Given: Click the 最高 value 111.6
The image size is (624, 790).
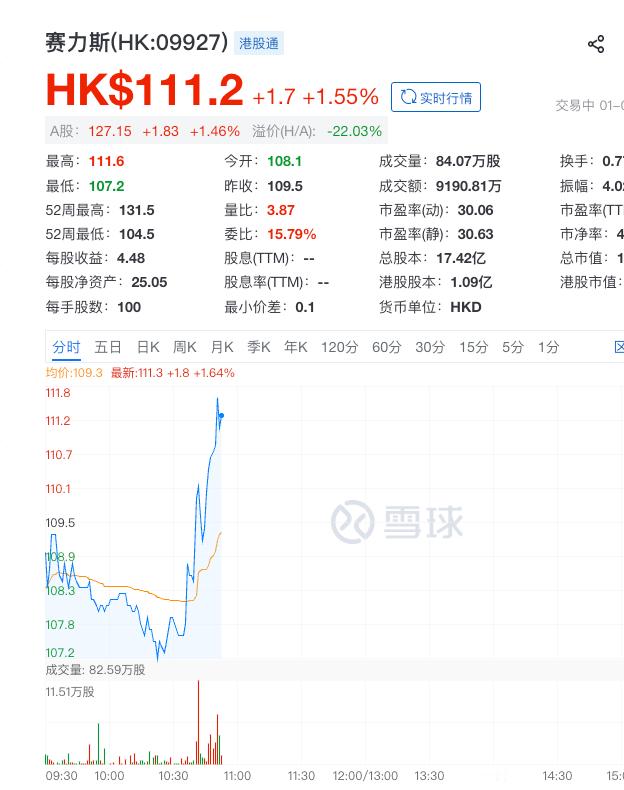Looking at the screenshot, I should click(106, 161).
